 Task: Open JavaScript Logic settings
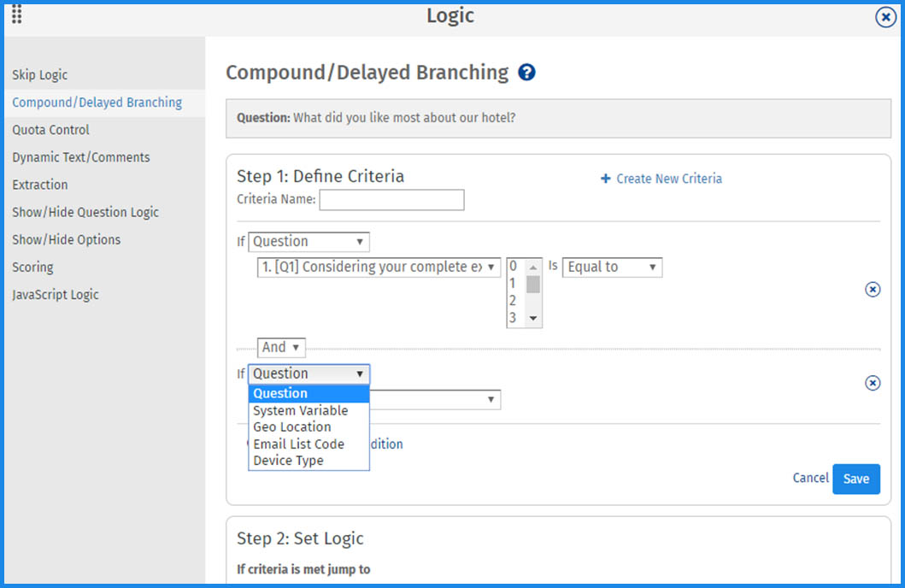point(53,294)
